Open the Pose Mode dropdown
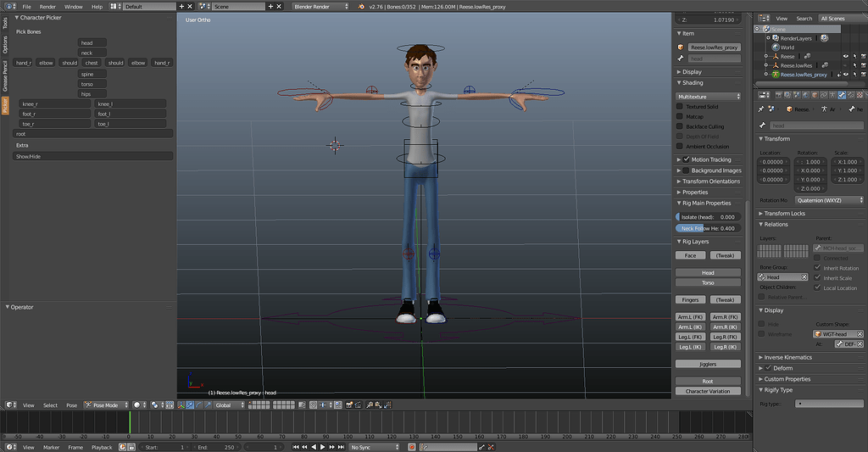Screen dimensions: 868x452 point(106,405)
